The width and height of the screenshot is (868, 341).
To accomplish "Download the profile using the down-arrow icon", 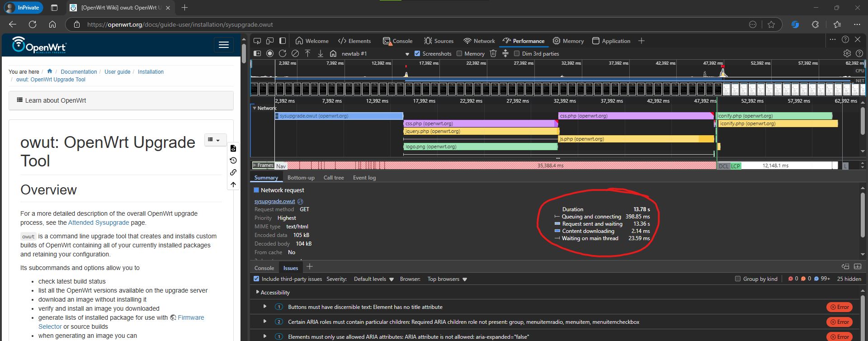I will 321,53.
